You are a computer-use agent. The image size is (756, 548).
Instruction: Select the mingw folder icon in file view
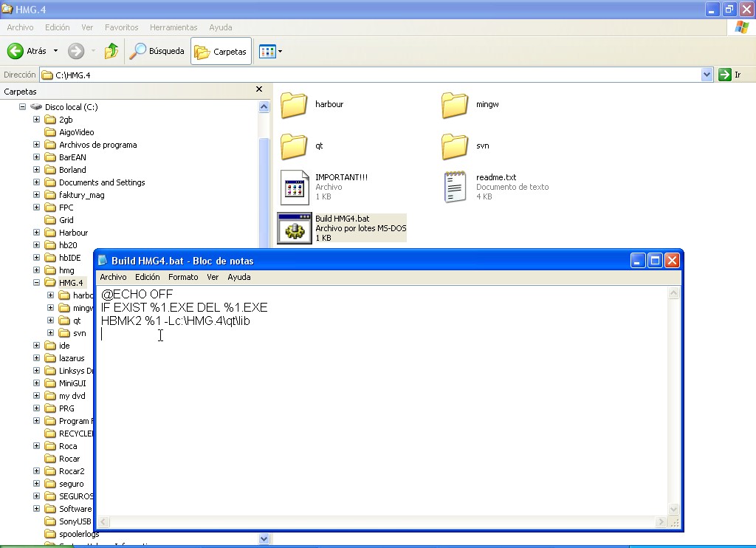[455, 105]
